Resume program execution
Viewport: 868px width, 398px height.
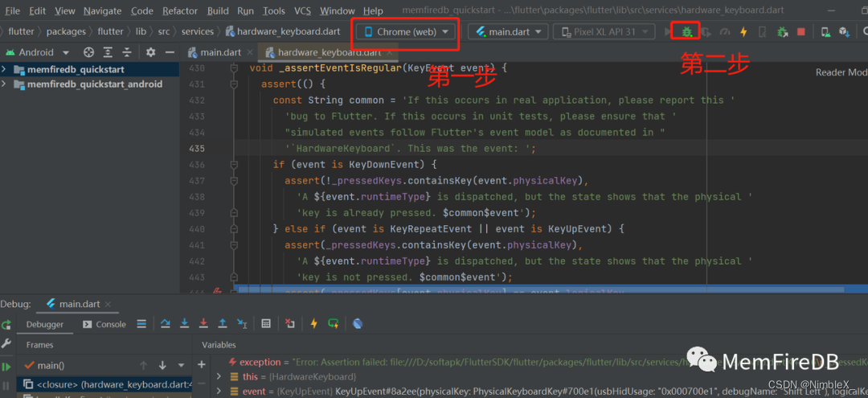tap(6, 366)
